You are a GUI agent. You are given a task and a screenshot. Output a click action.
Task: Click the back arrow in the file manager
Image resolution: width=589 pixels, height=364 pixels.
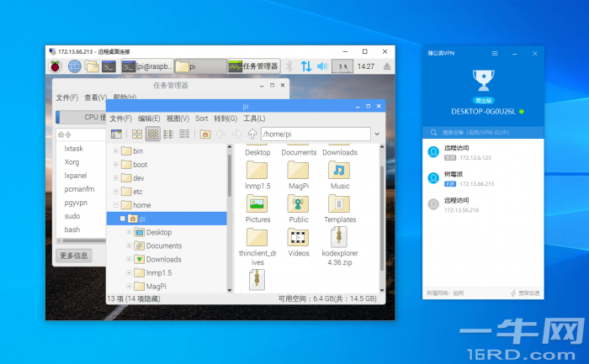pyautogui.click(x=221, y=134)
